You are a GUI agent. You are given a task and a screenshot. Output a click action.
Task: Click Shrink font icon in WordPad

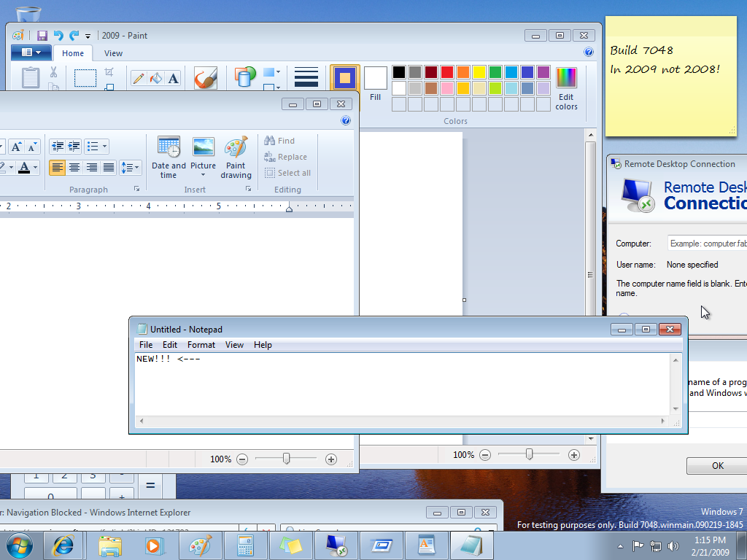pyautogui.click(x=32, y=147)
